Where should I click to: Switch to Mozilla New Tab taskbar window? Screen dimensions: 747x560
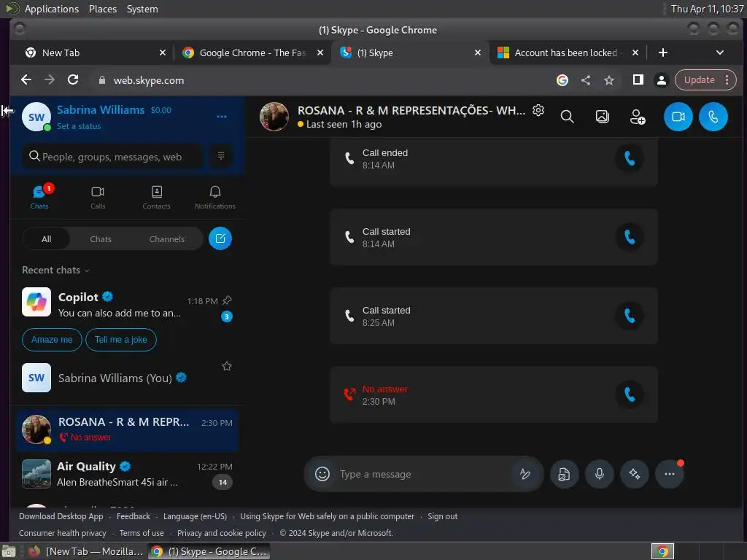click(86, 551)
